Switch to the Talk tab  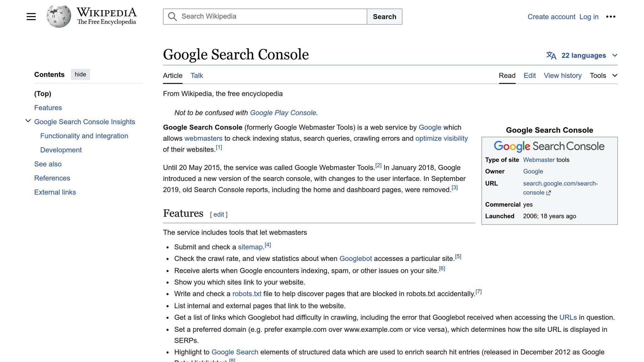(x=197, y=75)
